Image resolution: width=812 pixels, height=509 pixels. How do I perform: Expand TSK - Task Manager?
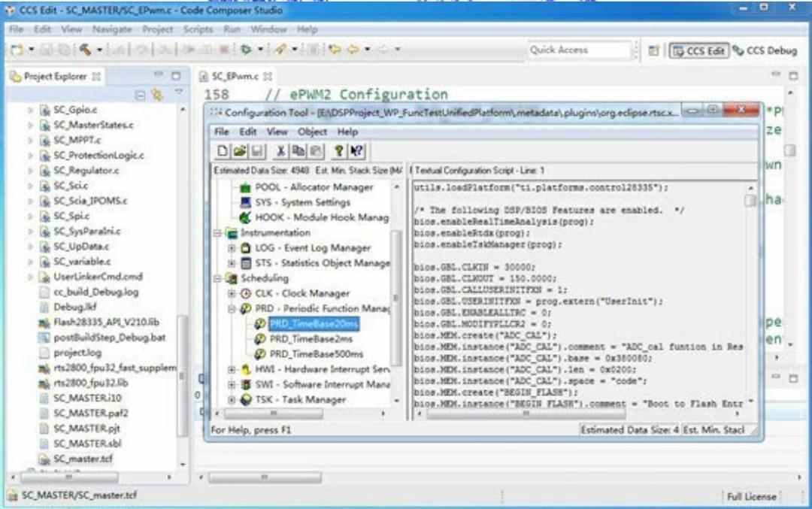point(232,400)
